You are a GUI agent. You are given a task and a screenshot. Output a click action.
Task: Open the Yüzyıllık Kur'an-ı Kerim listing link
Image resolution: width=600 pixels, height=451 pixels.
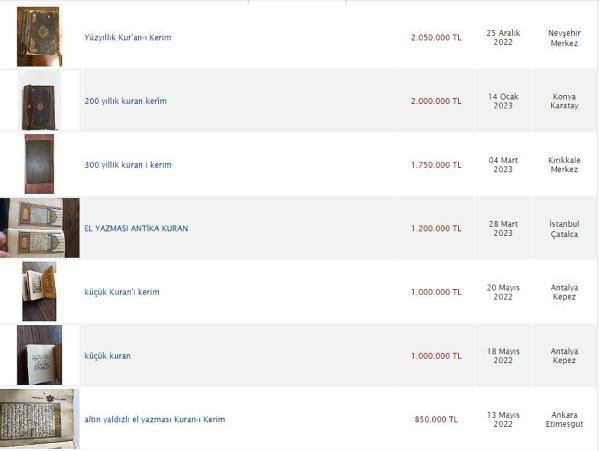click(x=128, y=37)
